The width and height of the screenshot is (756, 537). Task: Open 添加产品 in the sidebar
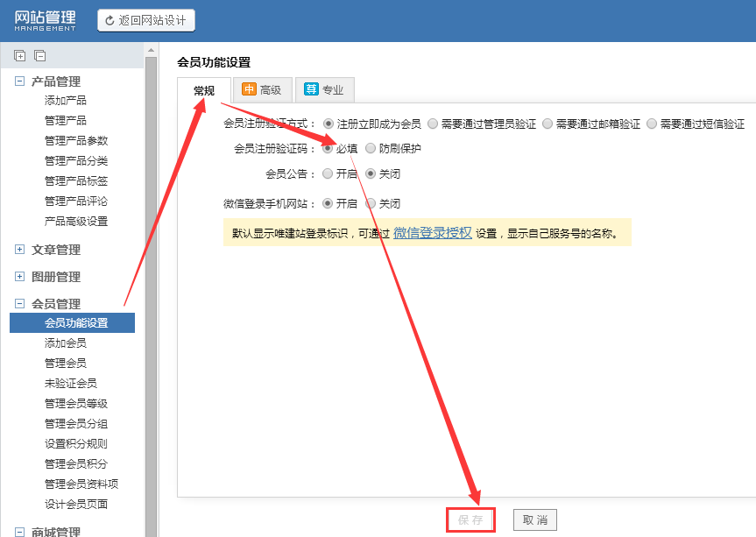click(66, 100)
